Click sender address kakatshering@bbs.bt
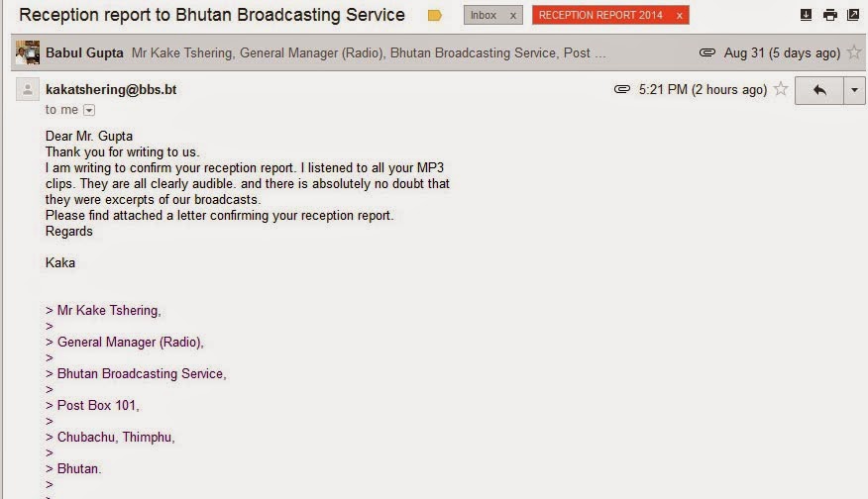Viewport: 868px width, 499px height. (x=111, y=90)
